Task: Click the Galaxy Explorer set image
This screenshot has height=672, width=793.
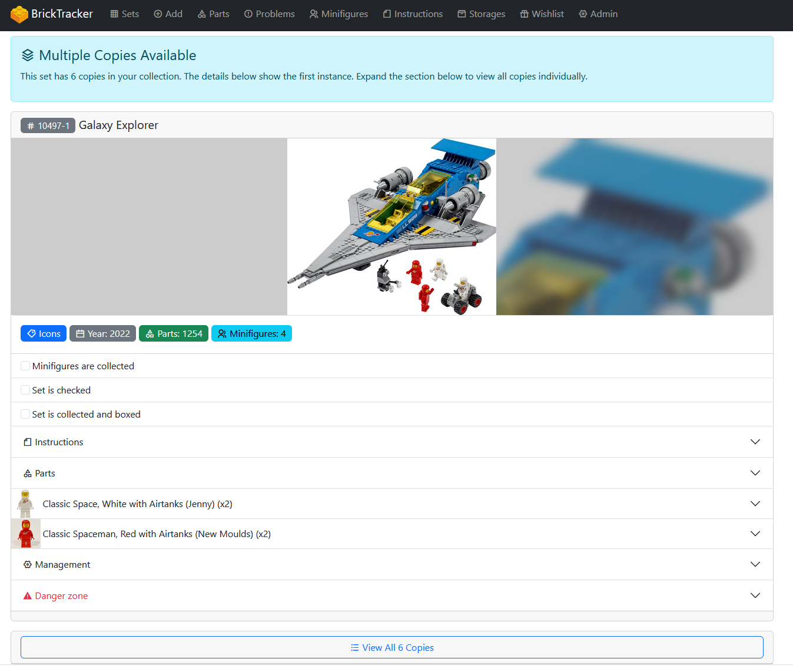Action: pyautogui.click(x=391, y=227)
